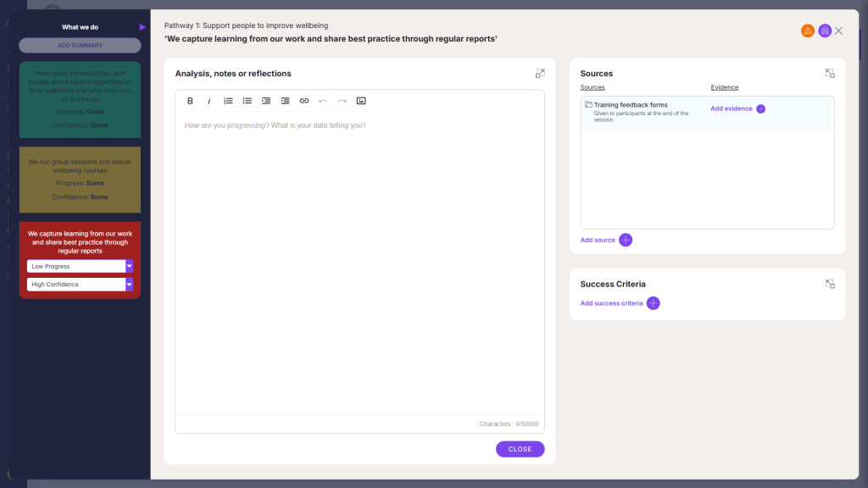Click the purple fingerprint icon

click(x=825, y=30)
